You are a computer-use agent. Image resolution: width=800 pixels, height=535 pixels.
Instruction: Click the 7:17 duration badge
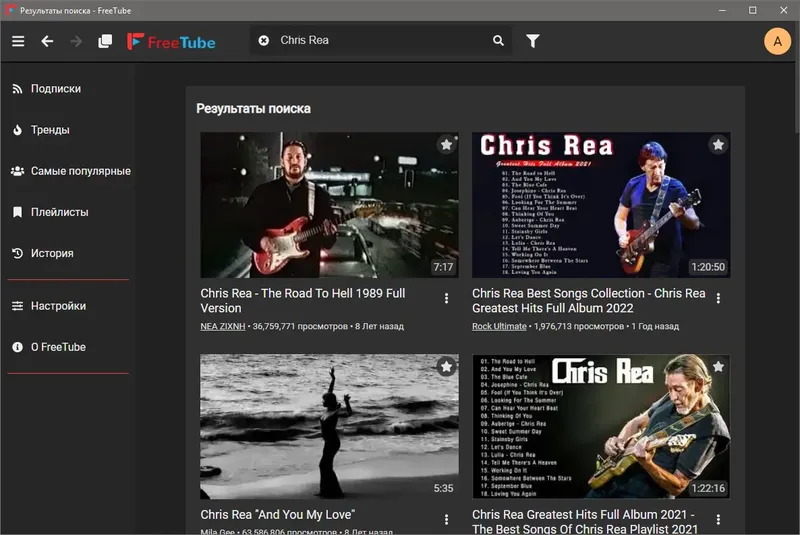[443, 267]
